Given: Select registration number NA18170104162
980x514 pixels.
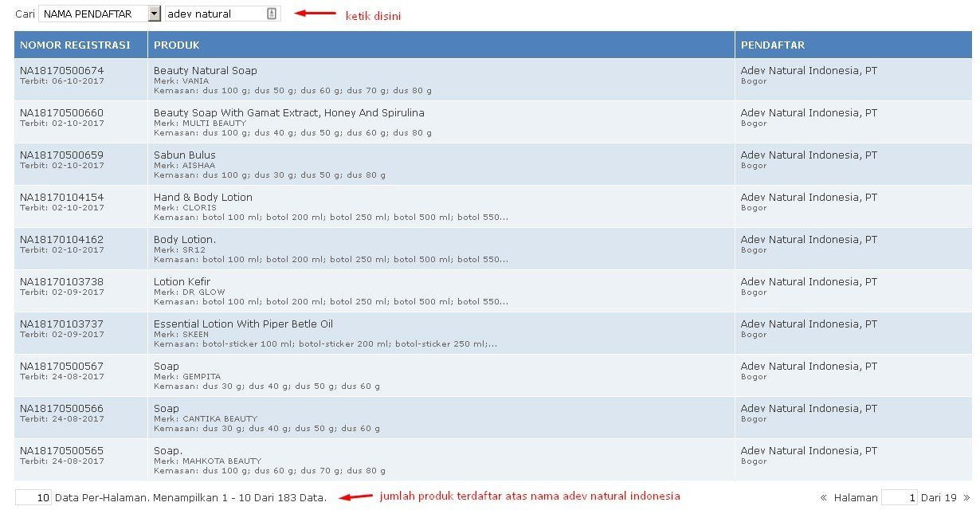Looking at the screenshot, I should click(x=61, y=240).
